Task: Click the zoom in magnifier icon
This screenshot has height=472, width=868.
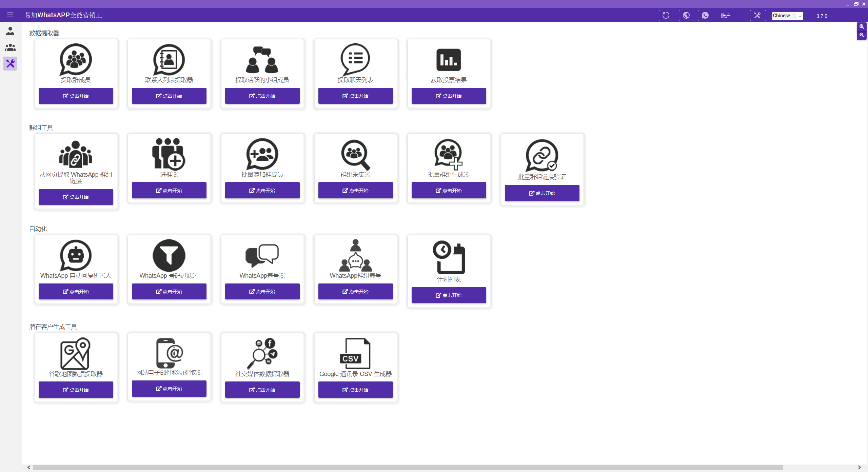Action: click(862, 26)
